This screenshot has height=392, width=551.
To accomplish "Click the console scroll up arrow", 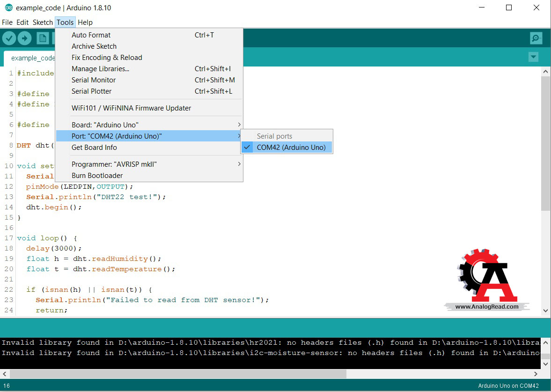I will pos(545,342).
